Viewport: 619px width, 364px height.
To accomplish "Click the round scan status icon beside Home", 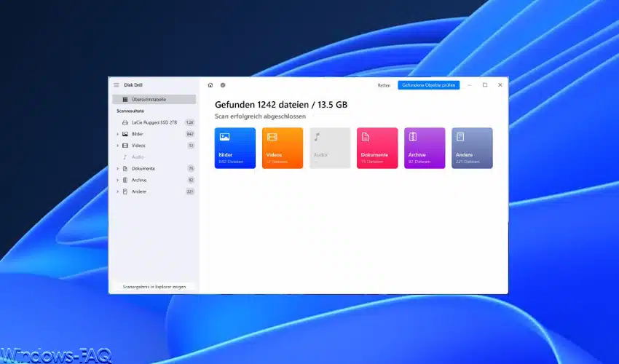I will point(223,85).
